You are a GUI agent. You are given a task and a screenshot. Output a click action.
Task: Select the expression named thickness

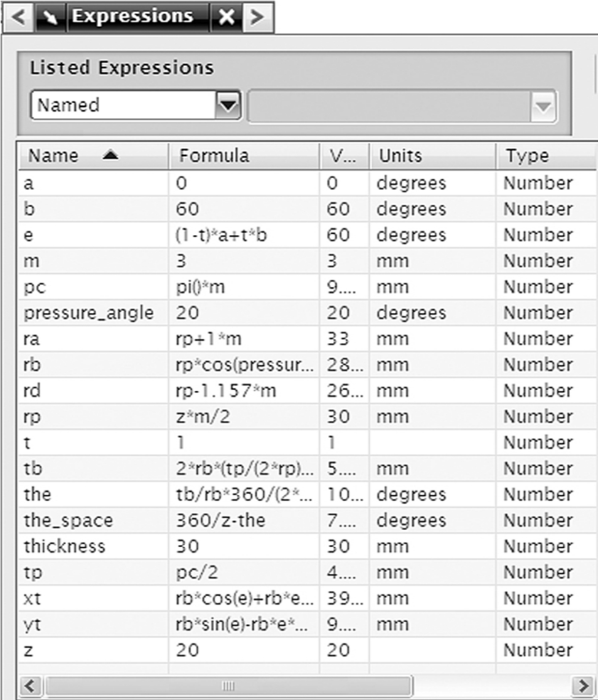[x=64, y=546]
